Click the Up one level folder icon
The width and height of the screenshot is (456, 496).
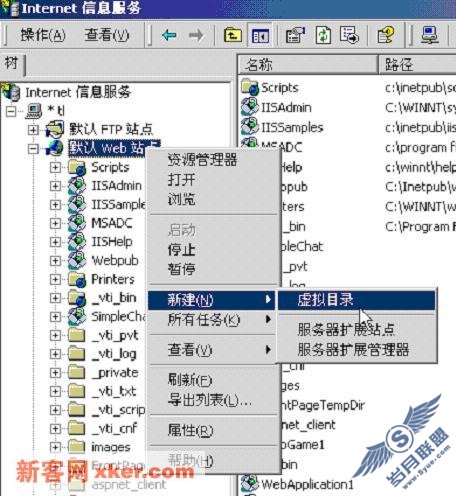[x=233, y=35]
